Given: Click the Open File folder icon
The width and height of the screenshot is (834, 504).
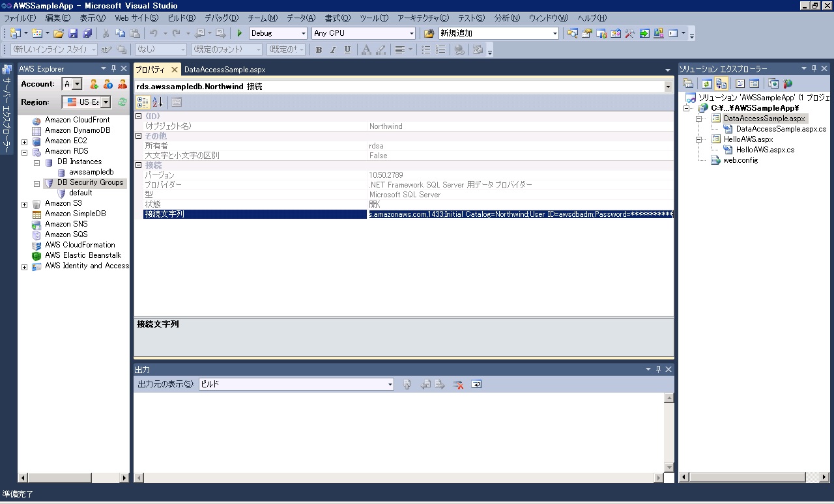Looking at the screenshot, I should pyautogui.click(x=59, y=33).
